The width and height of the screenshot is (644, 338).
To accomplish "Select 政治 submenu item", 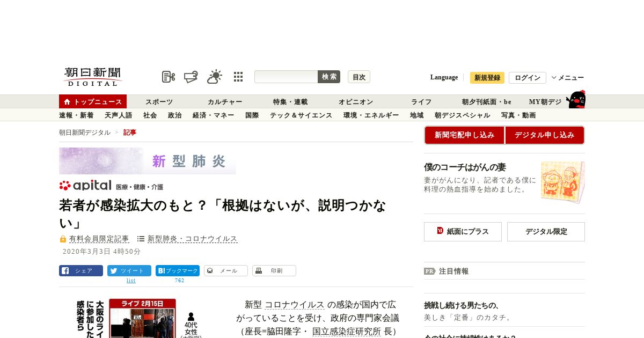I will pyautogui.click(x=174, y=115).
